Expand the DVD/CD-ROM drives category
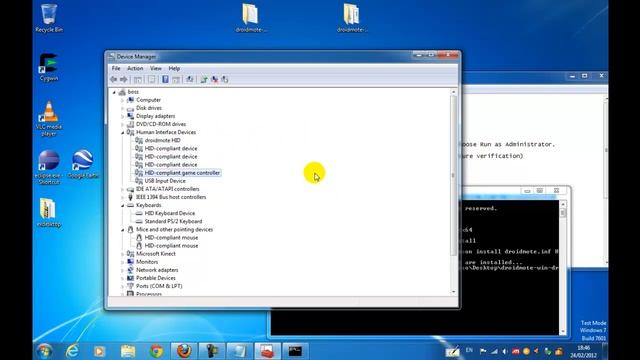Image resolution: width=640 pixels, height=360 pixels. tap(122, 124)
